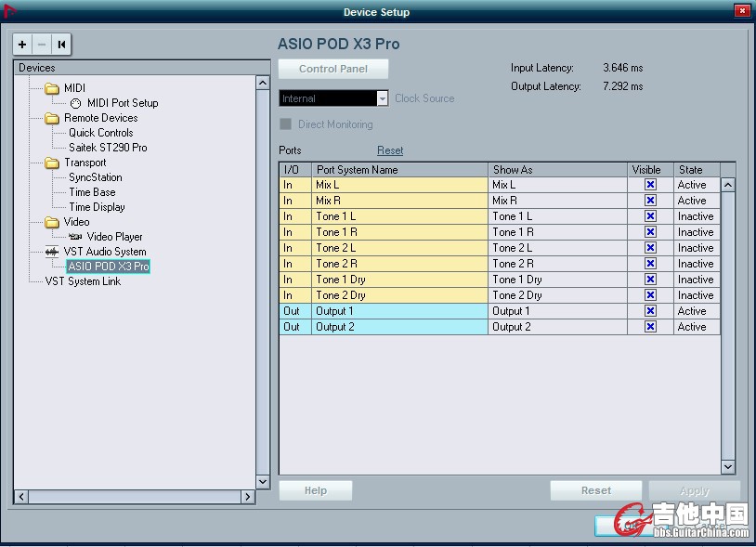Uncheck Visible for the Mix L port
Screen dimensions: 756x547
click(650, 185)
